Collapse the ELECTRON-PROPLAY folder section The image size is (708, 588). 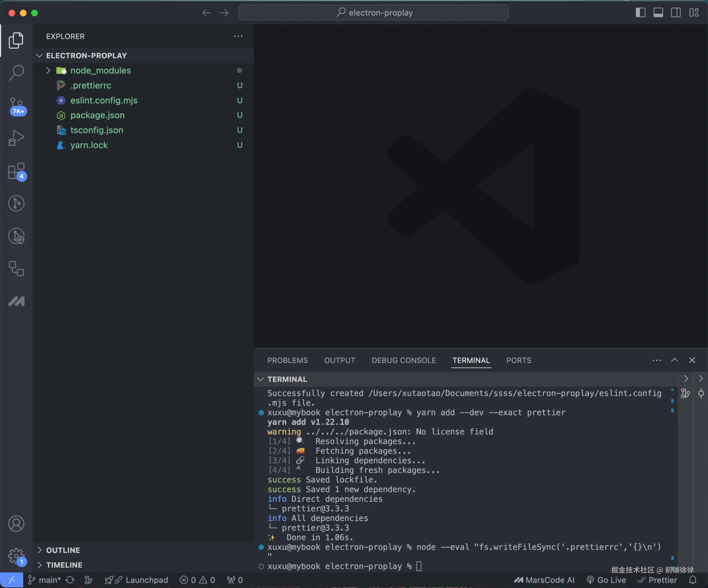tap(86, 56)
